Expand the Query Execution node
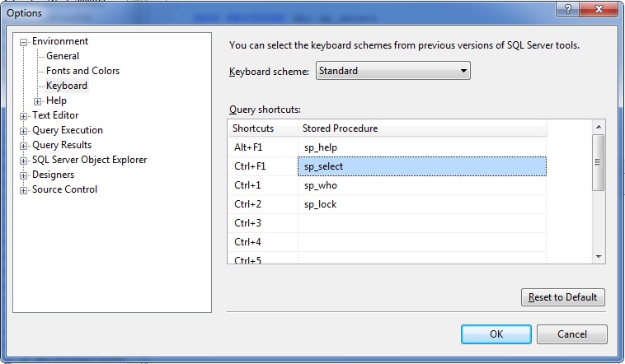 [x=24, y=131]
